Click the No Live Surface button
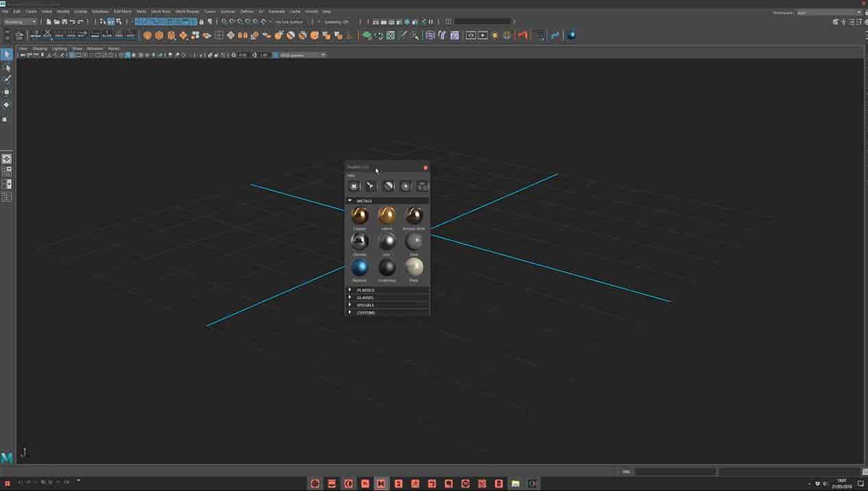The height and width of the screenshot is (491, 868). tap(291, 21)
